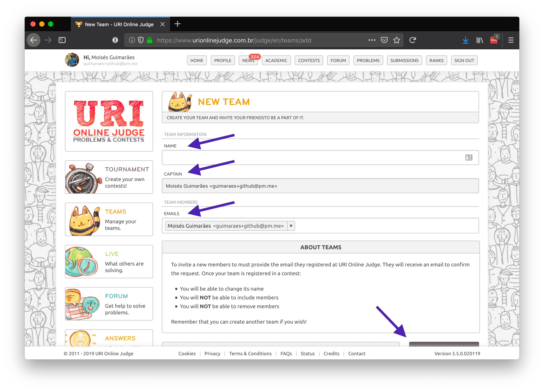544x392 pixels.
Task: Close the New Team tab
Action: point(162,24)
